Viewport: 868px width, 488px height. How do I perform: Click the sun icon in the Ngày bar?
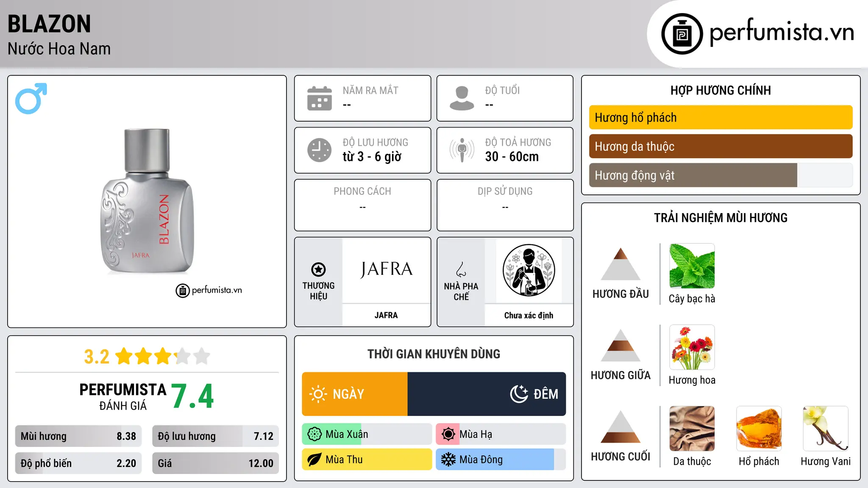coord(318,394)
